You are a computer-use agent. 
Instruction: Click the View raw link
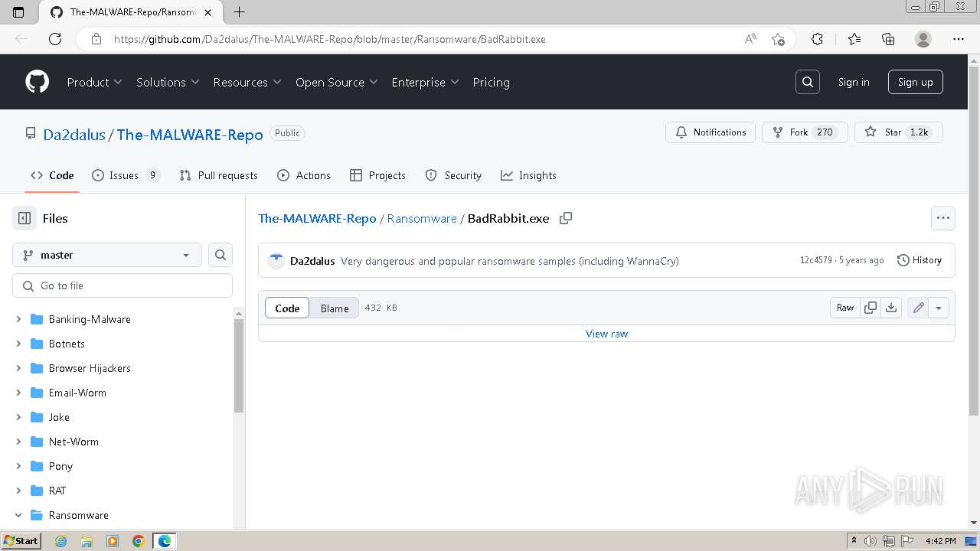tap(606, 334)
